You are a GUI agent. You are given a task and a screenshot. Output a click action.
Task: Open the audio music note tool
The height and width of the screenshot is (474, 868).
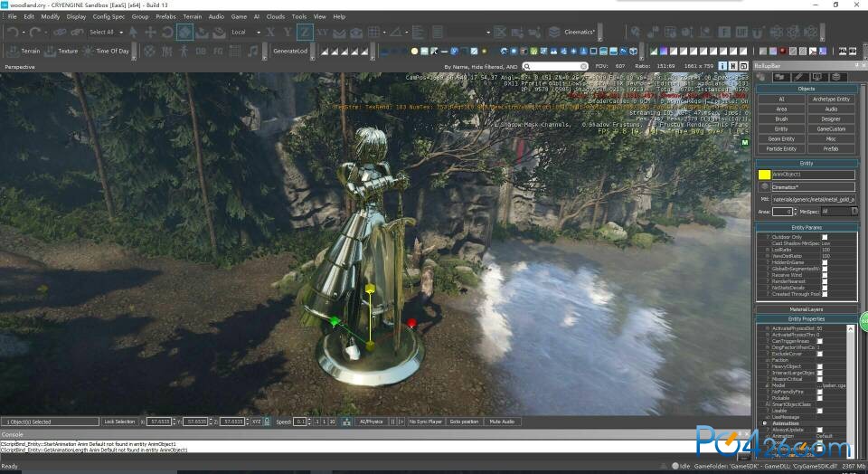(x=252, y=51)
